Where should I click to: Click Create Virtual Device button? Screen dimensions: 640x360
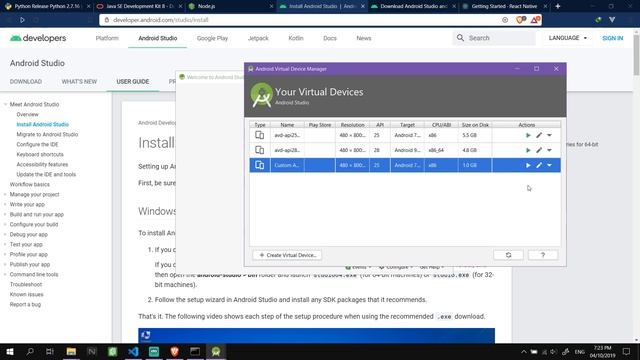tap(287, 255)
